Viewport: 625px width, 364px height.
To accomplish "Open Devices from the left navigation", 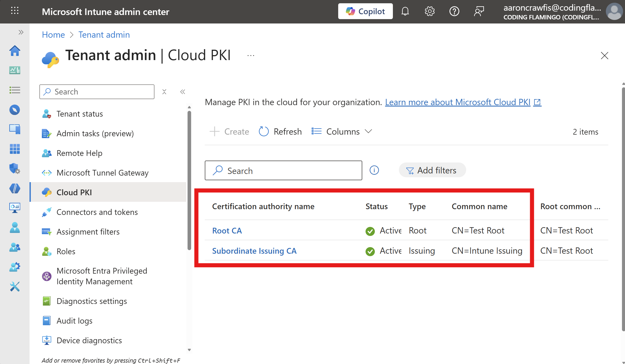I will pos(14,129).
